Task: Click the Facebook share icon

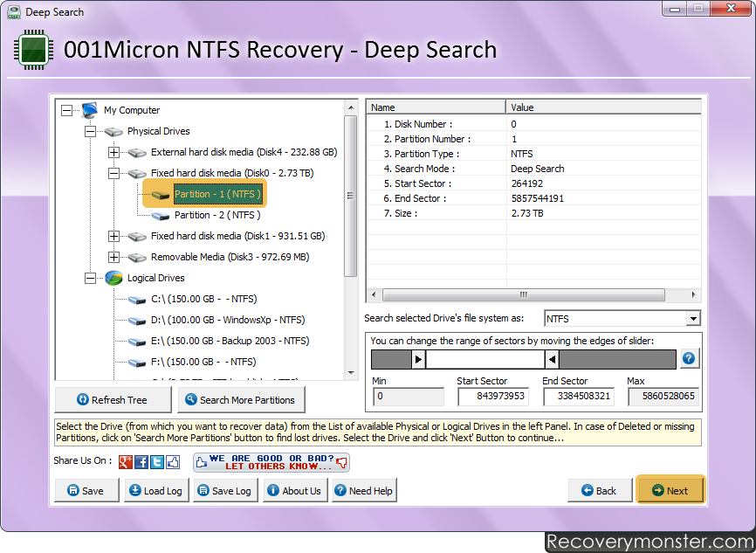Action: tap(141, 462)
